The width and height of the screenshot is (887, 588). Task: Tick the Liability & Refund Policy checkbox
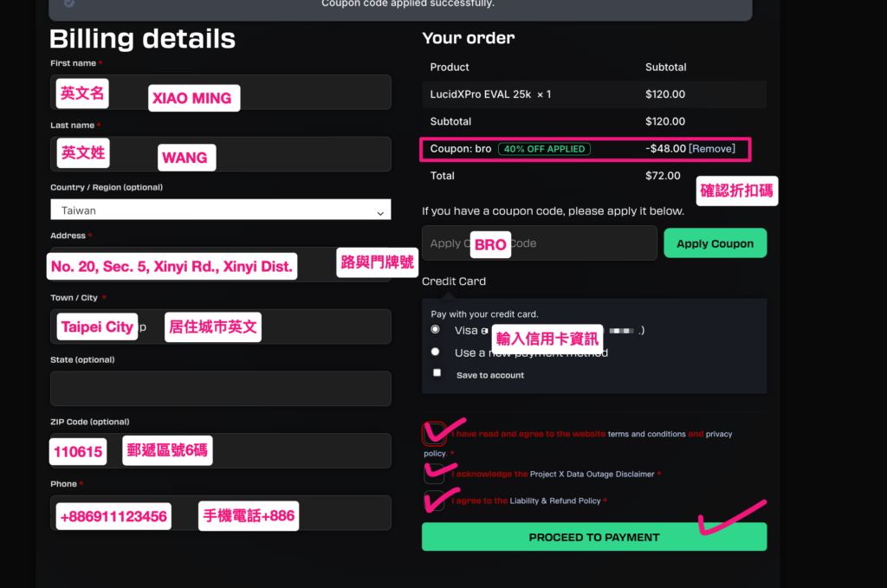pos(434,501)
